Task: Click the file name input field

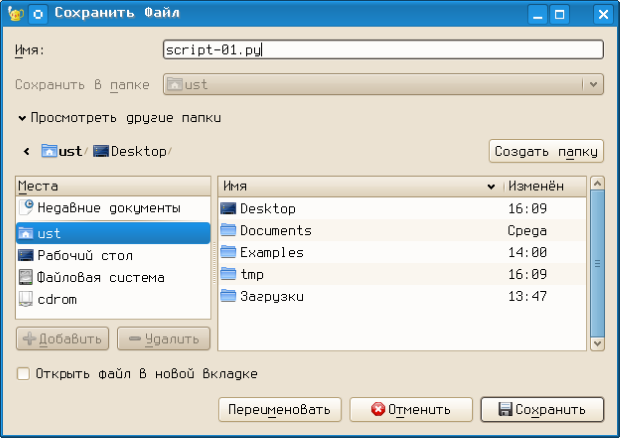Action: point(383,50)
